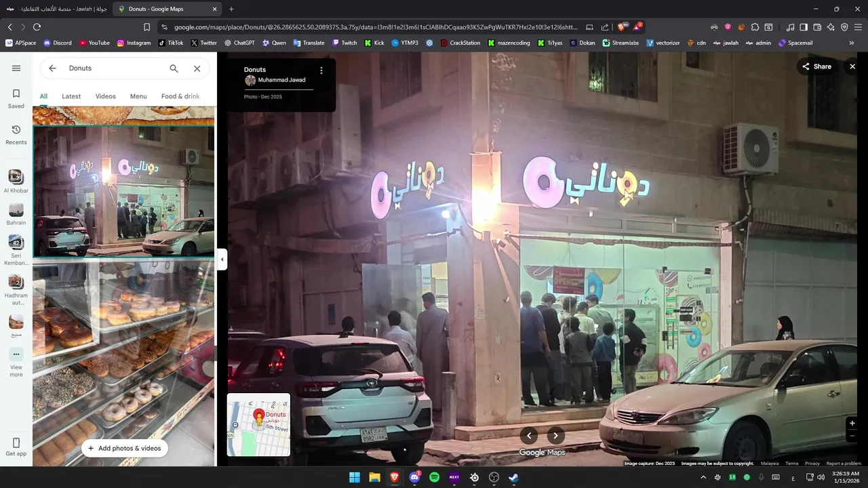
Task: Click the magnifier search icon
Action: [174, 68]
